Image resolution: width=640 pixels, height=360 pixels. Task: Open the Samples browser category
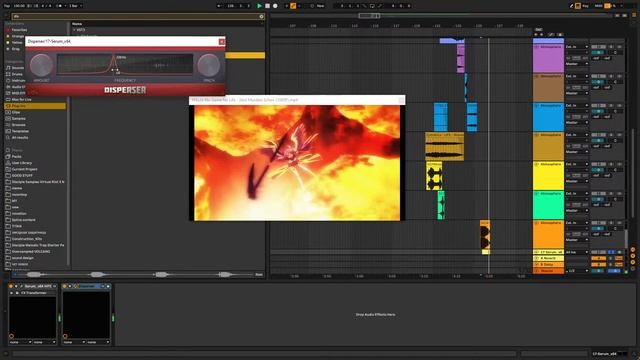[x=18, y=118]
